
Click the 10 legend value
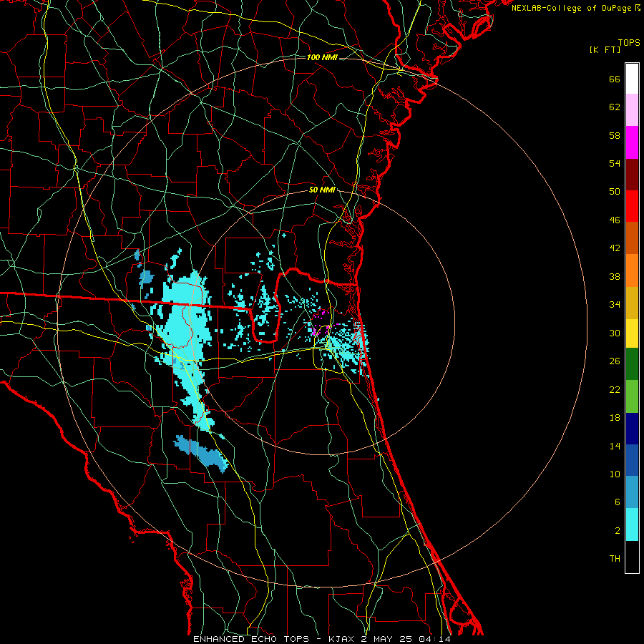coord(615,474)
